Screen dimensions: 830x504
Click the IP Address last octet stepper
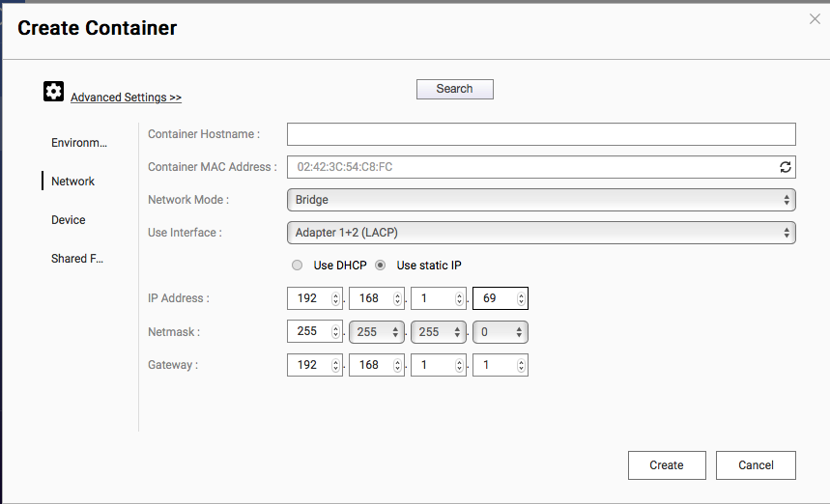[521, 298]
